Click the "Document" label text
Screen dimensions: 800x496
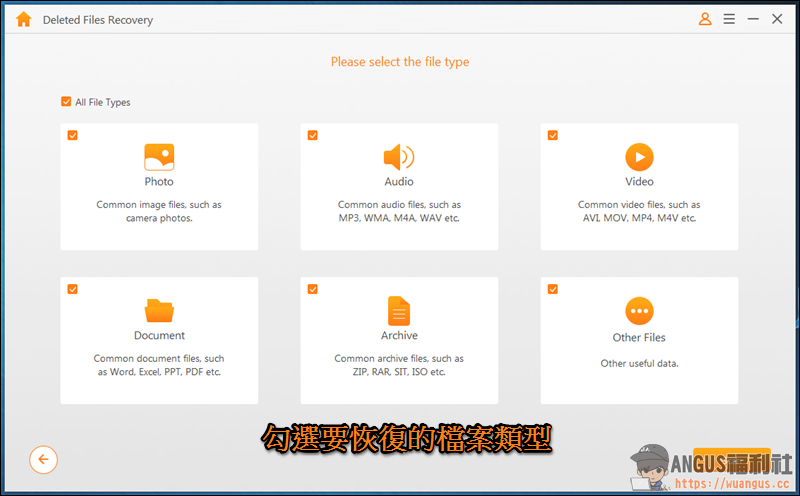pyautogui.click(x=159, y=335)
